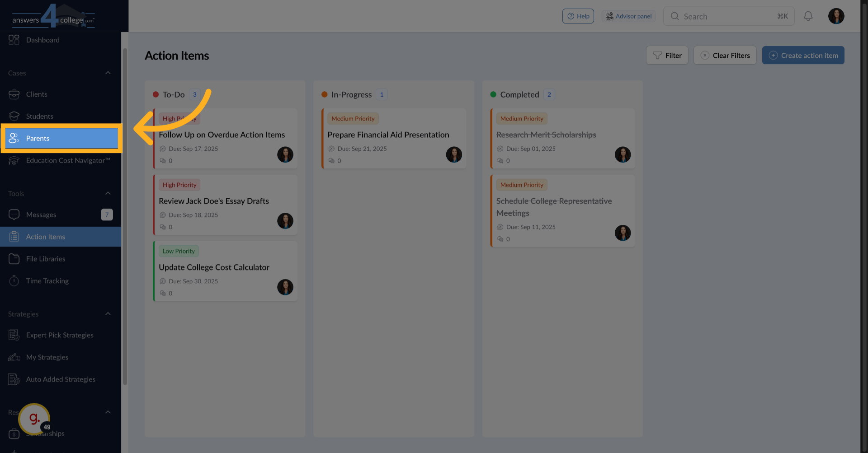Click the Dashboard grid icon
The width and height of the screenshot is (868, 453).
pos(14,40)
